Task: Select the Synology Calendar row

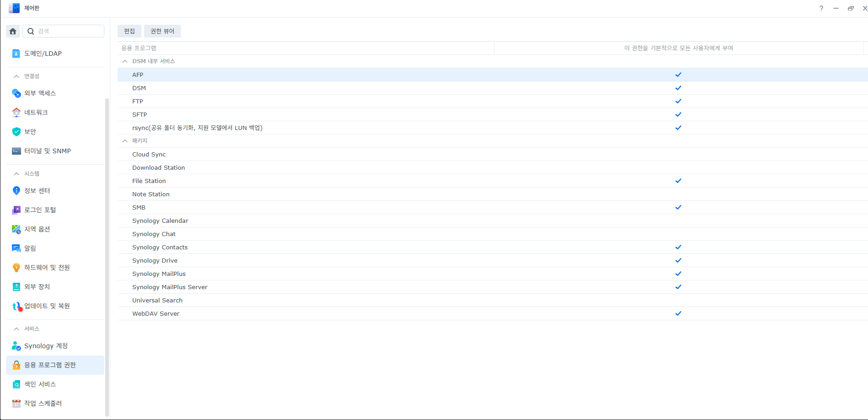Action: coord(493,221)
